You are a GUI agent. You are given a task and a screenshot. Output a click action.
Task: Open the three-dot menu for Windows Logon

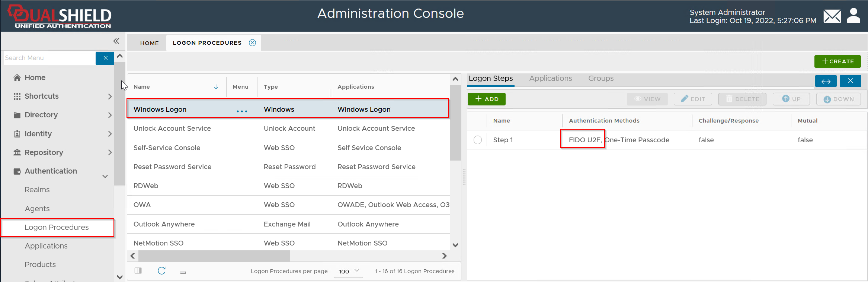click(x=242, y=111)
